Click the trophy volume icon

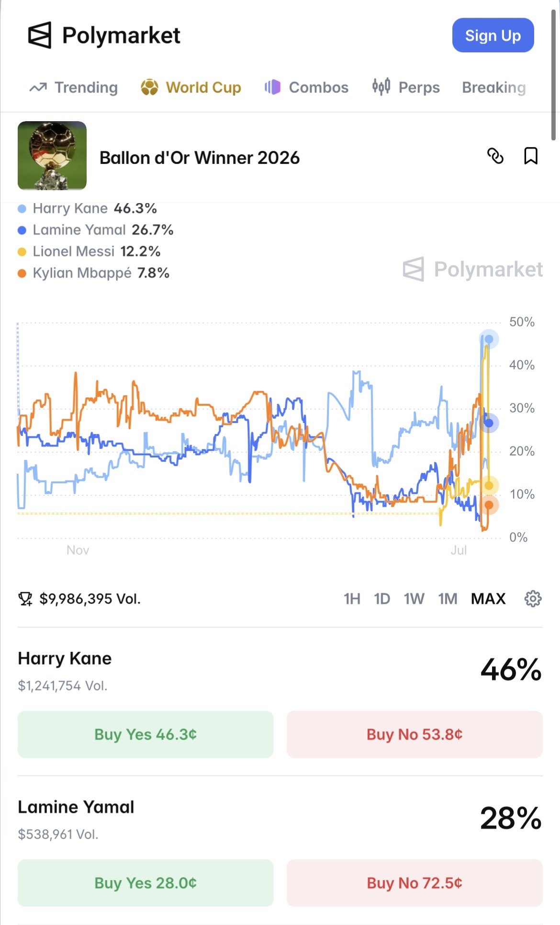(x=25, y=599)
